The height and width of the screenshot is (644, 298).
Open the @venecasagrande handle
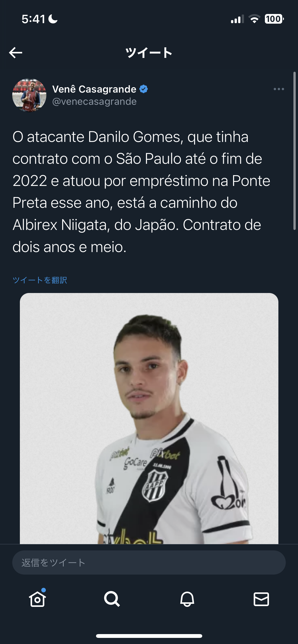[94, 101]
